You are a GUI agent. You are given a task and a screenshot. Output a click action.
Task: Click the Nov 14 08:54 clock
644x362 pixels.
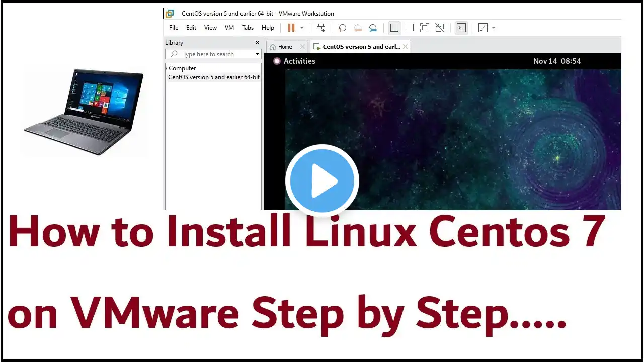pos(557,61)
